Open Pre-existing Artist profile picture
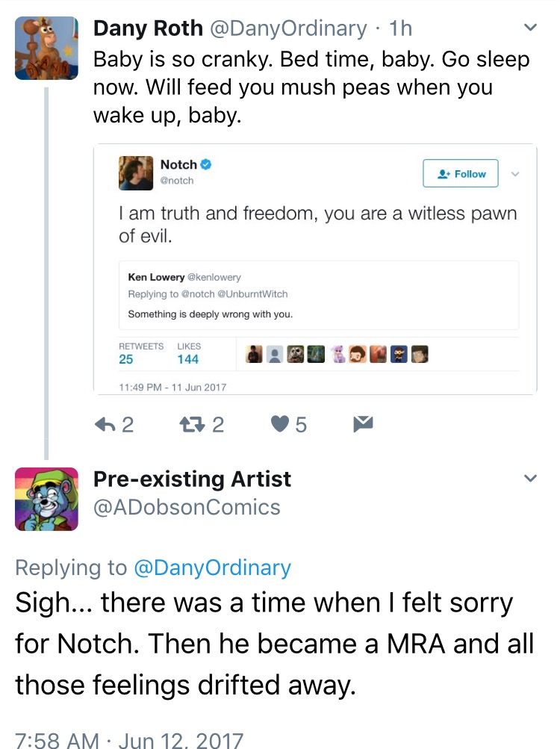The image size is (560, 749). point(46,499)
